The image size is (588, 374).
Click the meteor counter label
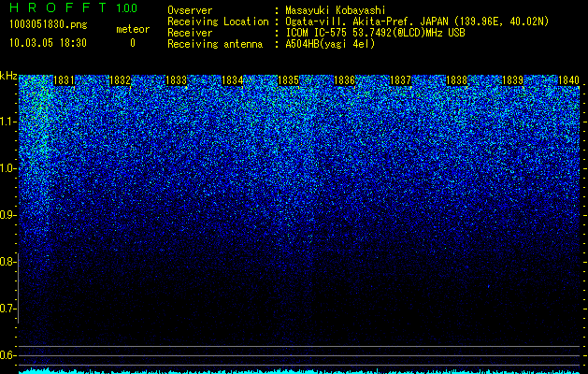[x=133, y=29]
